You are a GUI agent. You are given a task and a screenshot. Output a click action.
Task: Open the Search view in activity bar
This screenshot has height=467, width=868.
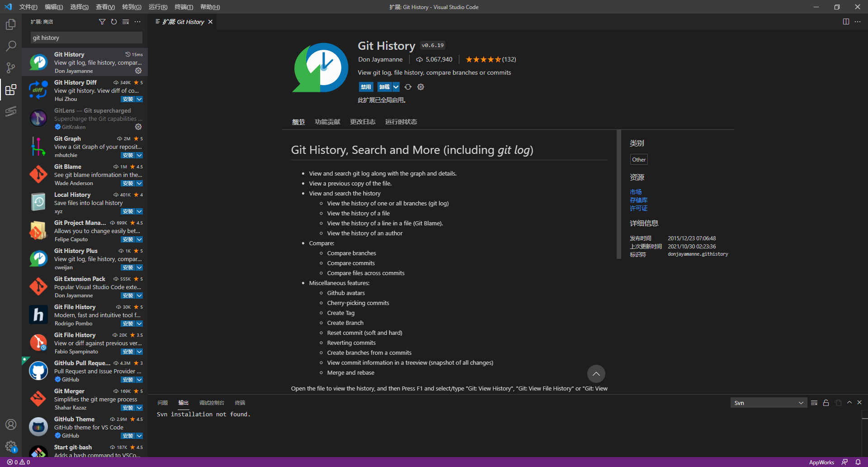(11, 46)
